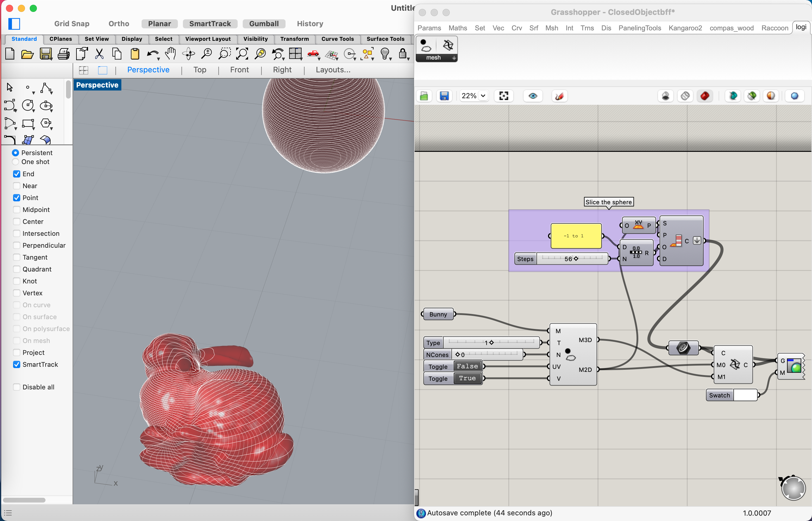Click Grasshopper zoom extents icon

tap(504, 96)
